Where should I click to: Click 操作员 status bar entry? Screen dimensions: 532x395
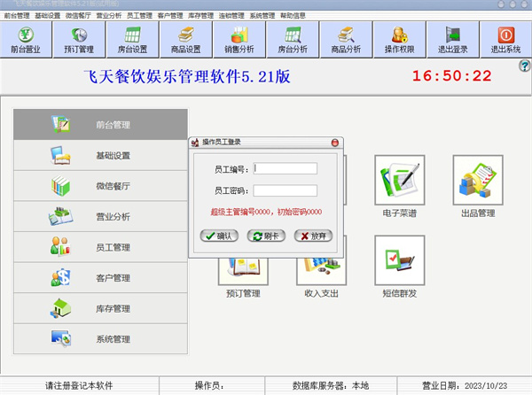click(x=209, y=385)
